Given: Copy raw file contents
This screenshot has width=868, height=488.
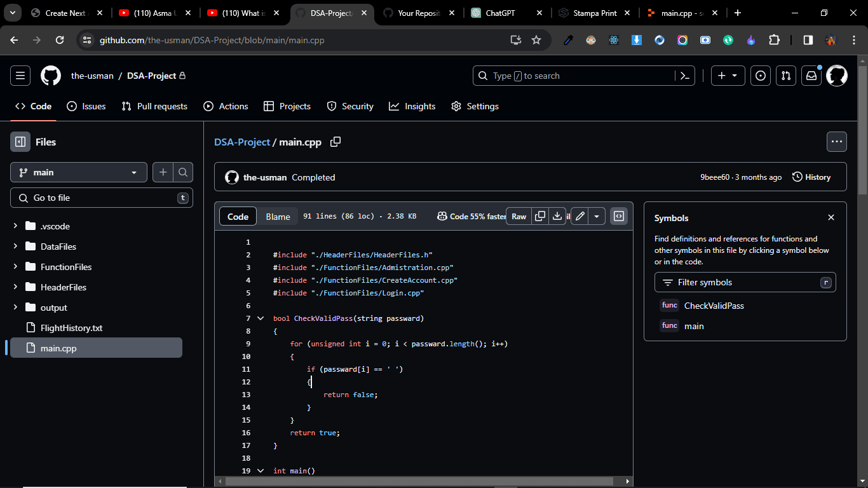Looking at the screenshot, I should click(540, 216).
